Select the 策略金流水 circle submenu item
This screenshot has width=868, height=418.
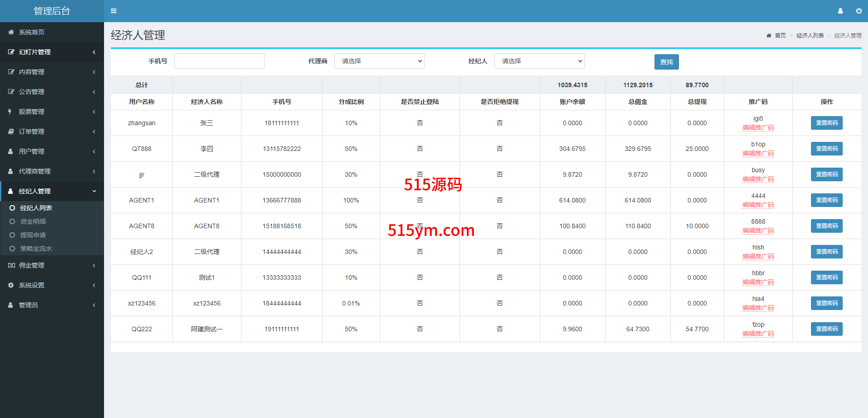(35, 249)
